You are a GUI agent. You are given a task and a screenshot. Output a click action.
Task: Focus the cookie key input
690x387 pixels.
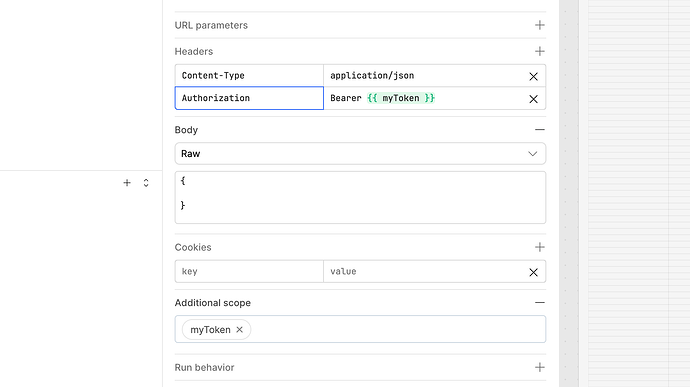point(249,271)
